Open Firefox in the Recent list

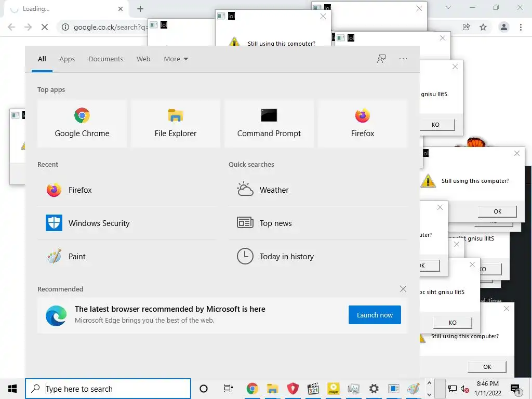click(127, 190)
